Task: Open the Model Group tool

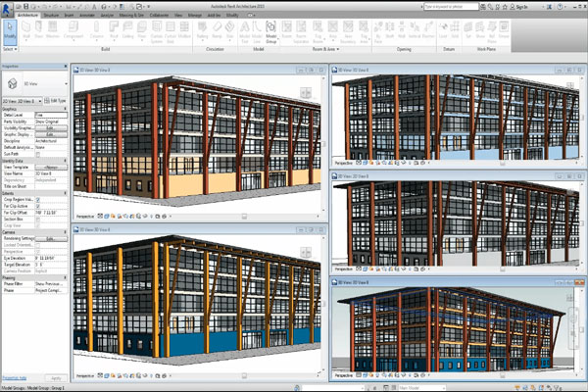Action: (x=270, y=31)
